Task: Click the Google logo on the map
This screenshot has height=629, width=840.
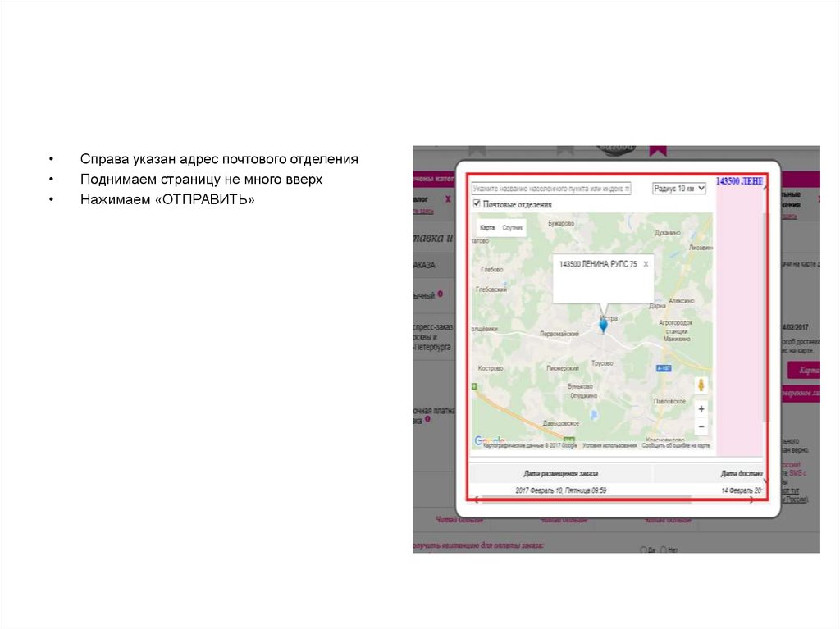Action: click(489, 441)
